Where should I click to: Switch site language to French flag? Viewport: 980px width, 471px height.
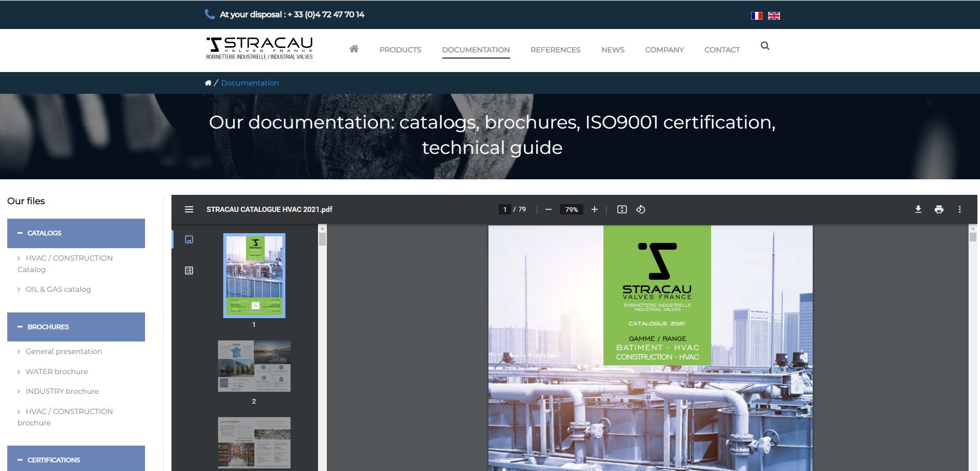click(x=757, y=16)
